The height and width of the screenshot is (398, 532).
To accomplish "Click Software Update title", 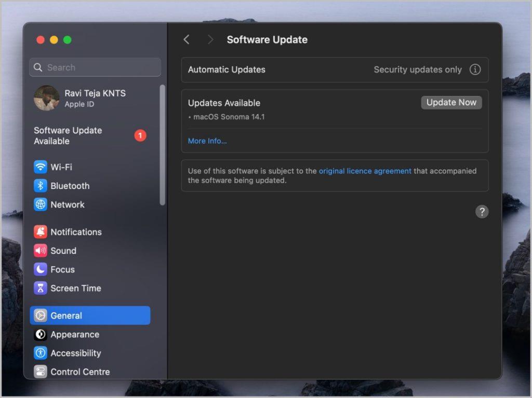I will click(x=267, y=39).
